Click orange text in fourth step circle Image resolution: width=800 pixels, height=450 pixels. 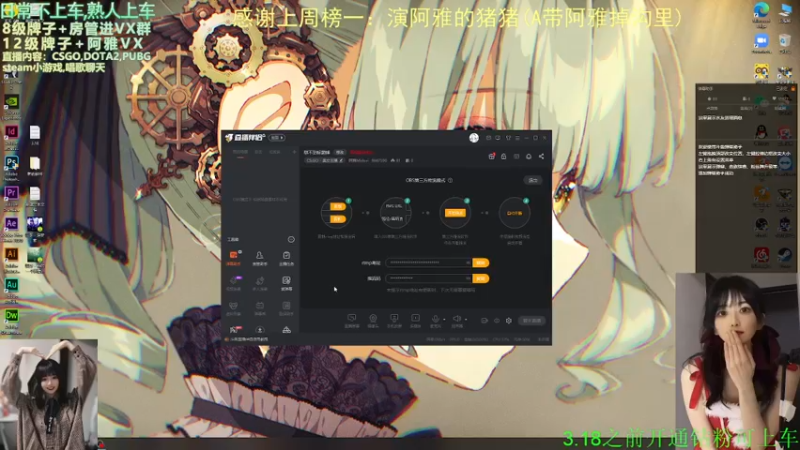click(x=514, y=213)
